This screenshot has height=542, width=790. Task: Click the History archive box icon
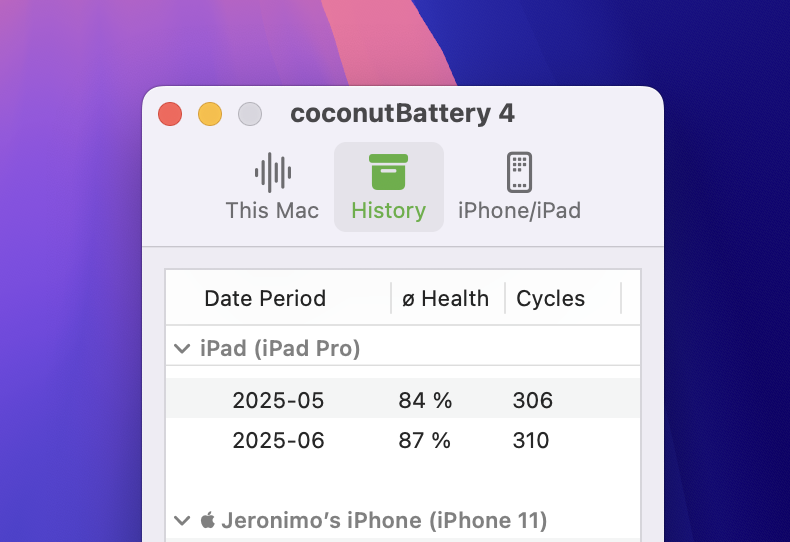pos(388,172)
